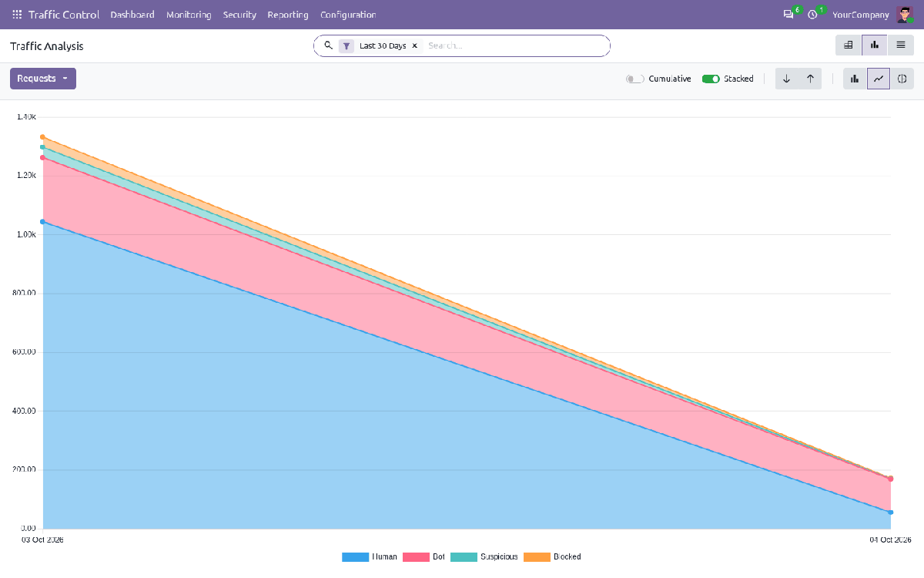Viewport: 924px width, 578px height.
Task: Open the activities clock icon
Action: 812,15
